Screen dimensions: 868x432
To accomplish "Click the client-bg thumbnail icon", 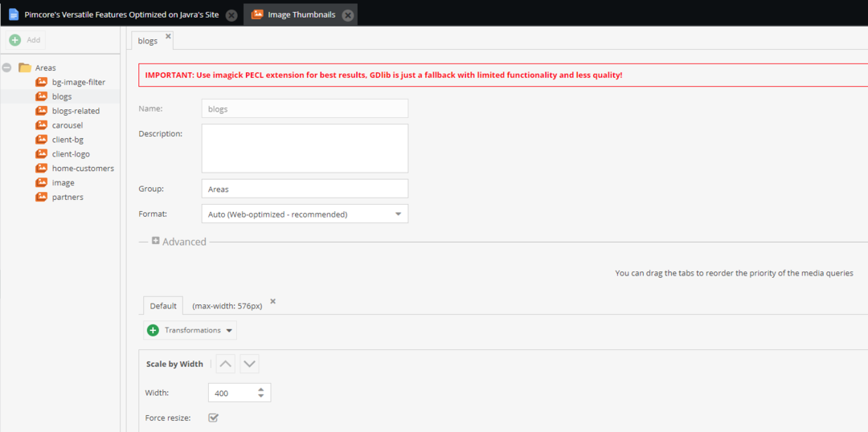I will (x=42, y=140).
